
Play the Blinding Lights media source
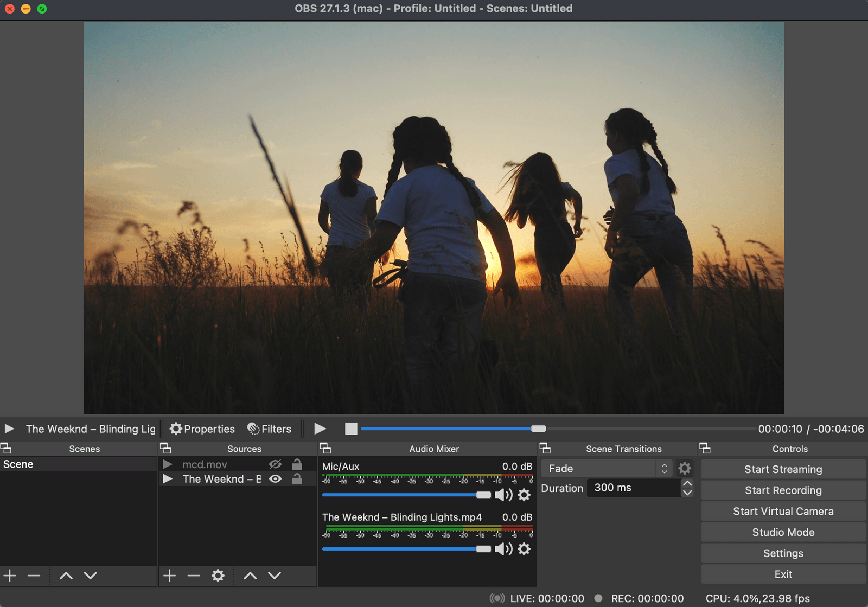(320, 429)
